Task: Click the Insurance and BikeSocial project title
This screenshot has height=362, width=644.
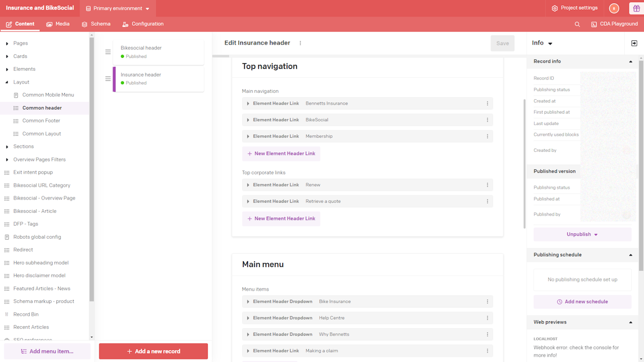Action: (x=40, y=8)
